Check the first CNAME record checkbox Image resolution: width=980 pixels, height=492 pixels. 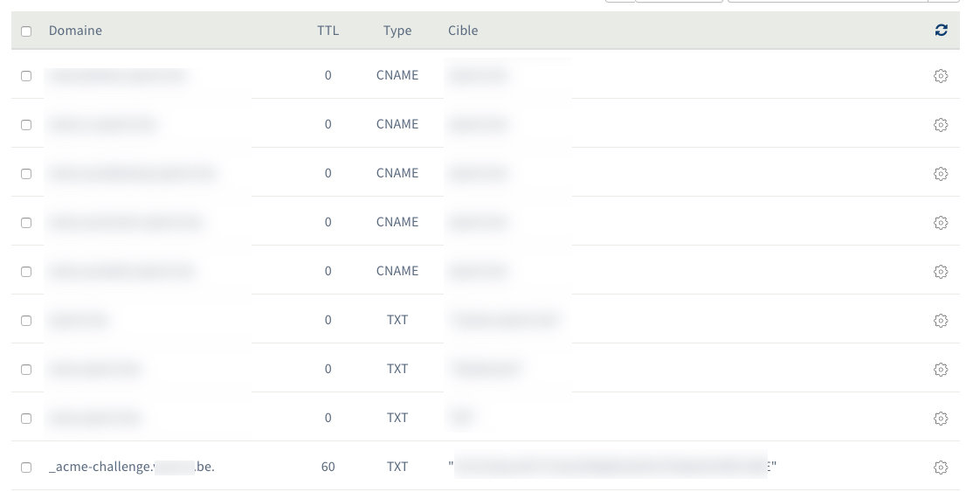pos(26,76)
